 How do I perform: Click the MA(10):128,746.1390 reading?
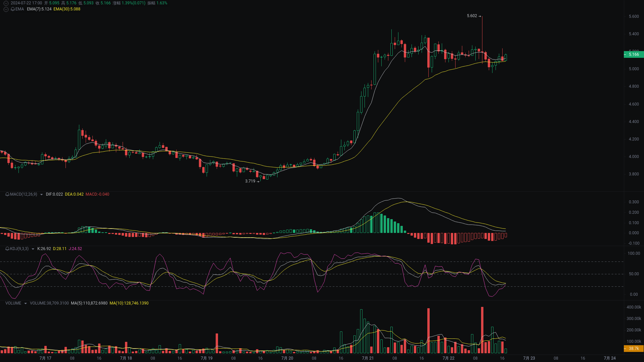coord(129,303)
